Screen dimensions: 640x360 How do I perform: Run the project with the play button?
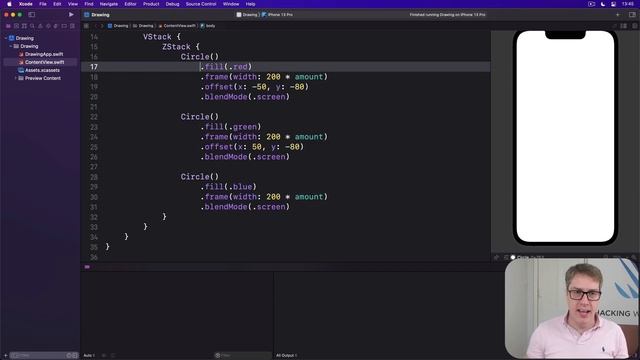(71, 14)
